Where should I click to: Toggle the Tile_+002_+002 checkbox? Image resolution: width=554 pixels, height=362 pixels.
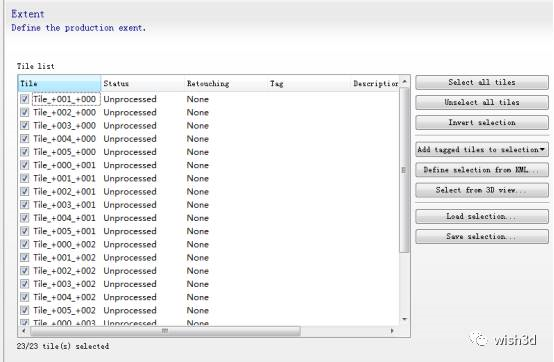(x=24, y=271)
